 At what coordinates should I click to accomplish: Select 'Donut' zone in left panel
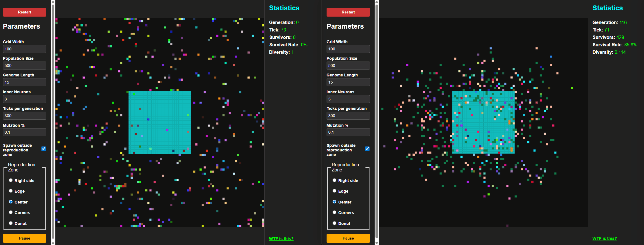pos(11,223)
